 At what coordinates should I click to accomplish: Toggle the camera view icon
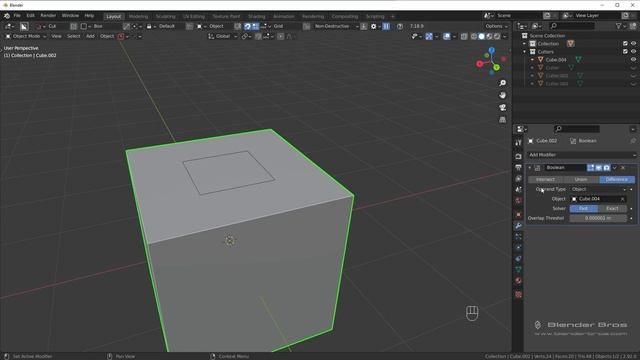502,107
